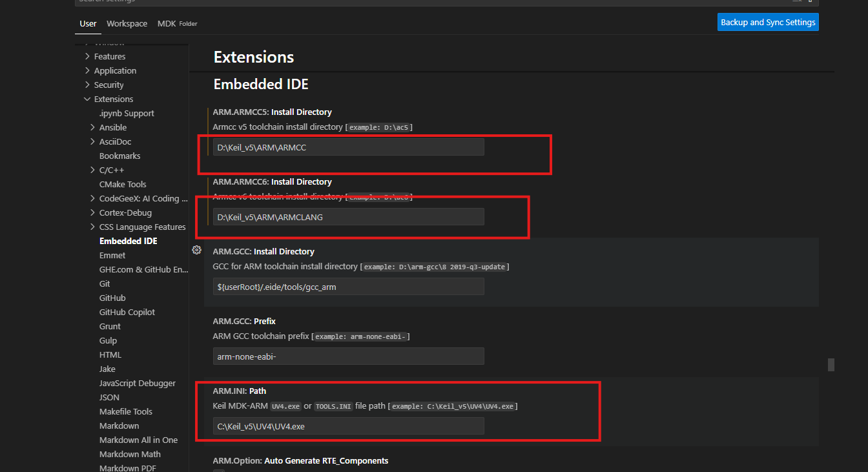
Task: Click the filter icon in the settings search bar
Action: (796, 3)
